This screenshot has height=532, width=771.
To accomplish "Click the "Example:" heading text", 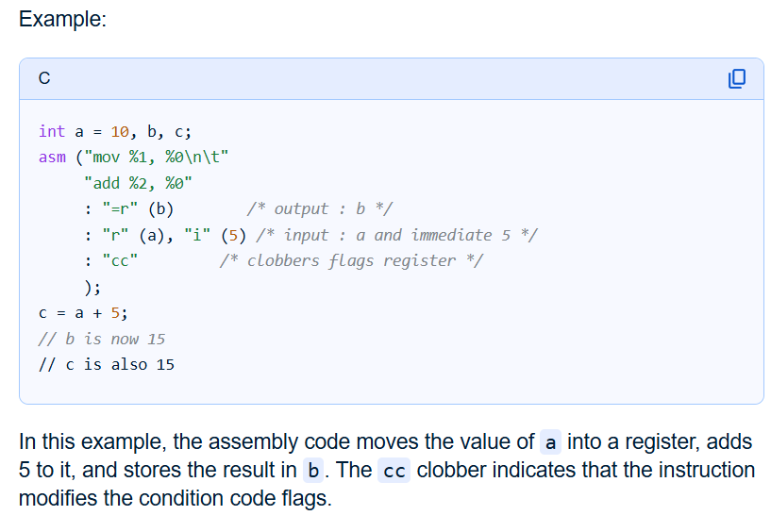I will 62,20.
